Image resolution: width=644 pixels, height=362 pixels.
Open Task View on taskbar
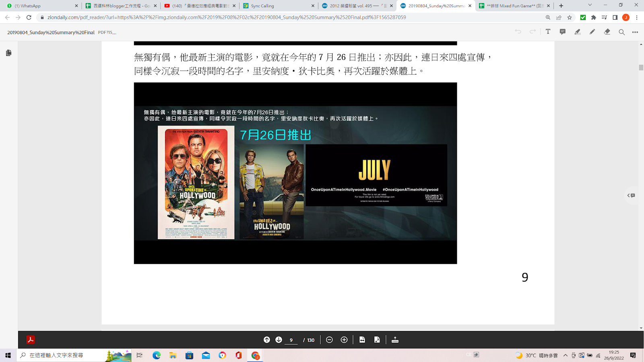tap(140, 355)
